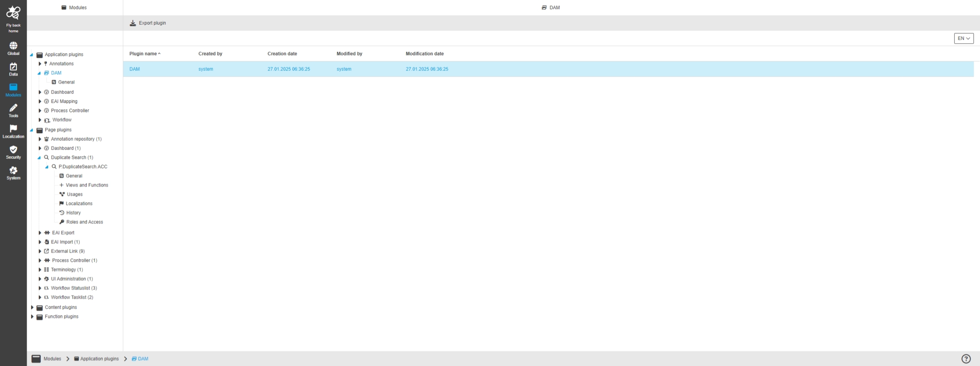This screenshot has width=980, height=366.
Task: Expand the Annotations tree node
Action: coord(40,64)
